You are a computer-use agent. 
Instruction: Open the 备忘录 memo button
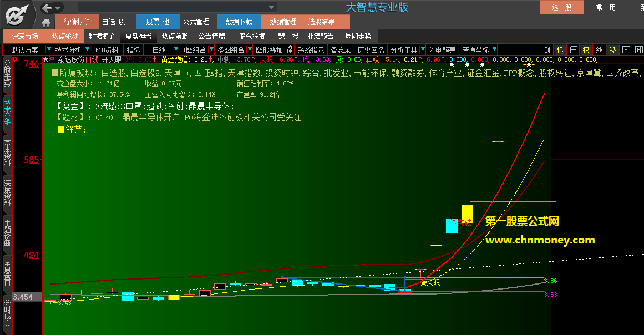pyautogui.click(x=341, y=50)
